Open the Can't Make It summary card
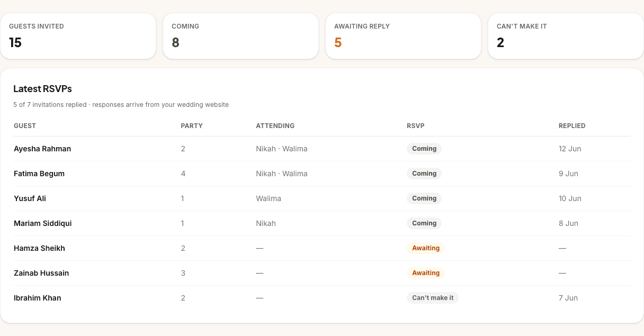This screenshot has width=644, height=336. tap(566, 36)
